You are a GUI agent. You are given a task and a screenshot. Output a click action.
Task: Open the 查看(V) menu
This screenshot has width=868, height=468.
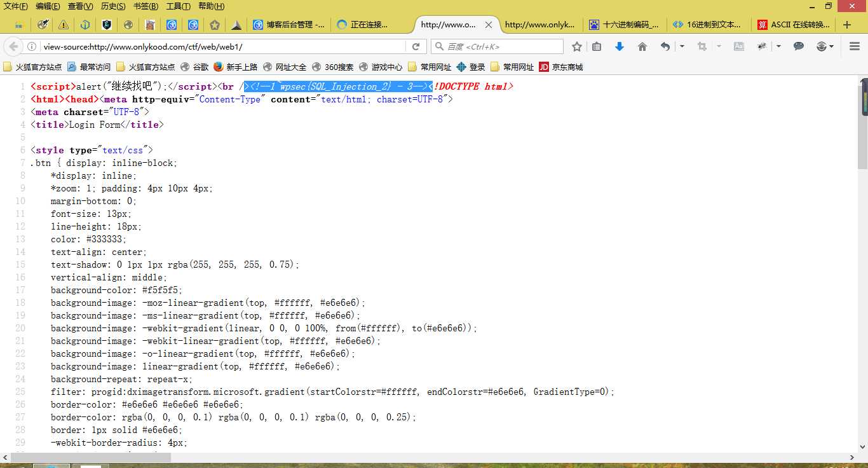(x=81, y=6)
